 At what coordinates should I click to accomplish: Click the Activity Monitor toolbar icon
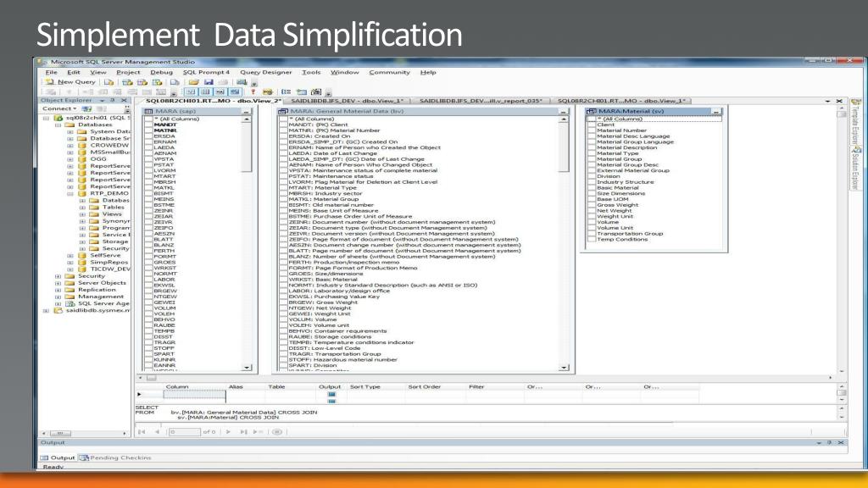click(x=242, y=82)
